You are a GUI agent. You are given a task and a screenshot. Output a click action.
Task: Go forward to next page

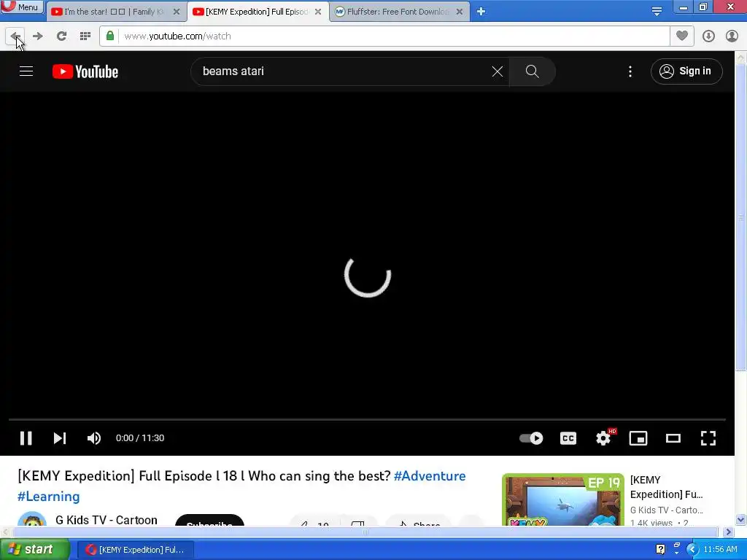point(38,36)
